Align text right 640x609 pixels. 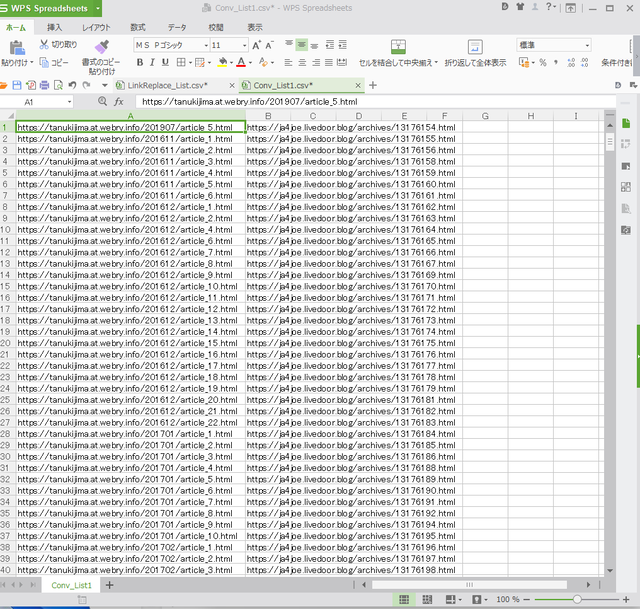(x=316, y=62)
